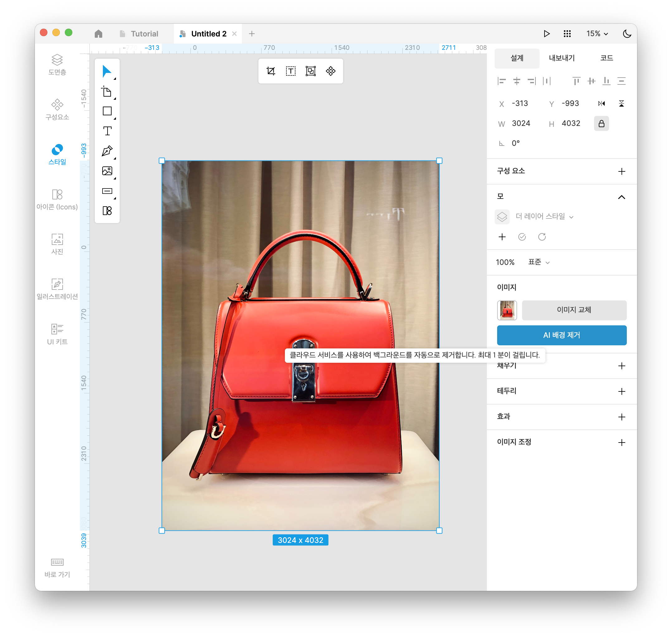
Task: Switch to the 설계 tab
Action: 516,58
